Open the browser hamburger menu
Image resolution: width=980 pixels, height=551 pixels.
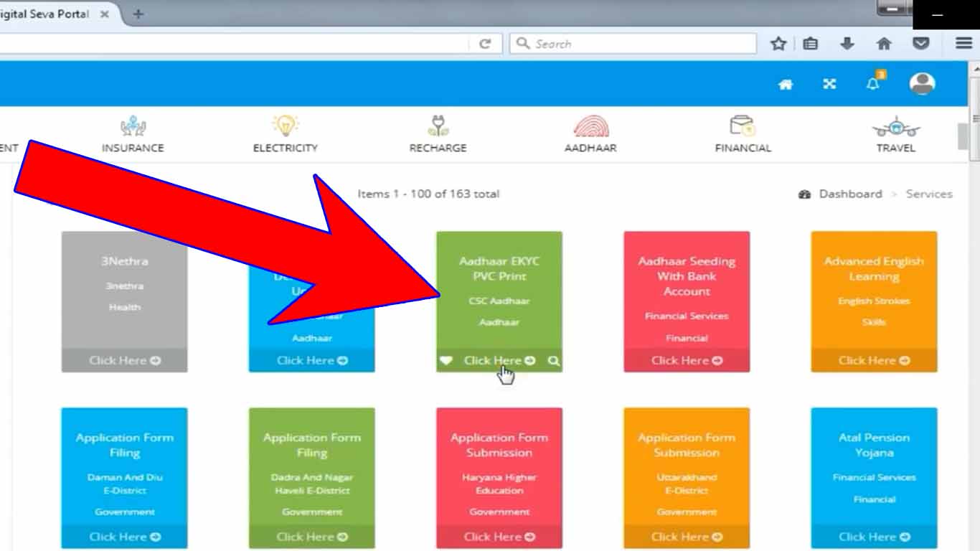963,44
